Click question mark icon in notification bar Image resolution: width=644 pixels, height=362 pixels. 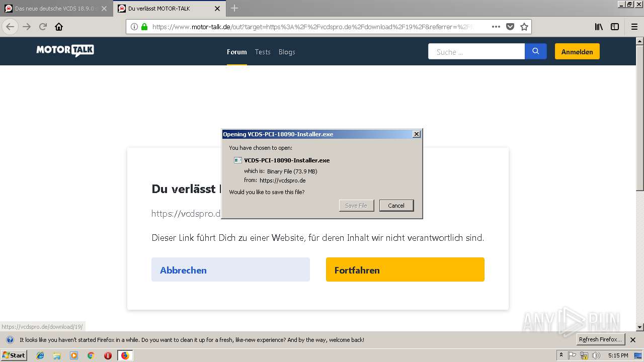[10, 340]
